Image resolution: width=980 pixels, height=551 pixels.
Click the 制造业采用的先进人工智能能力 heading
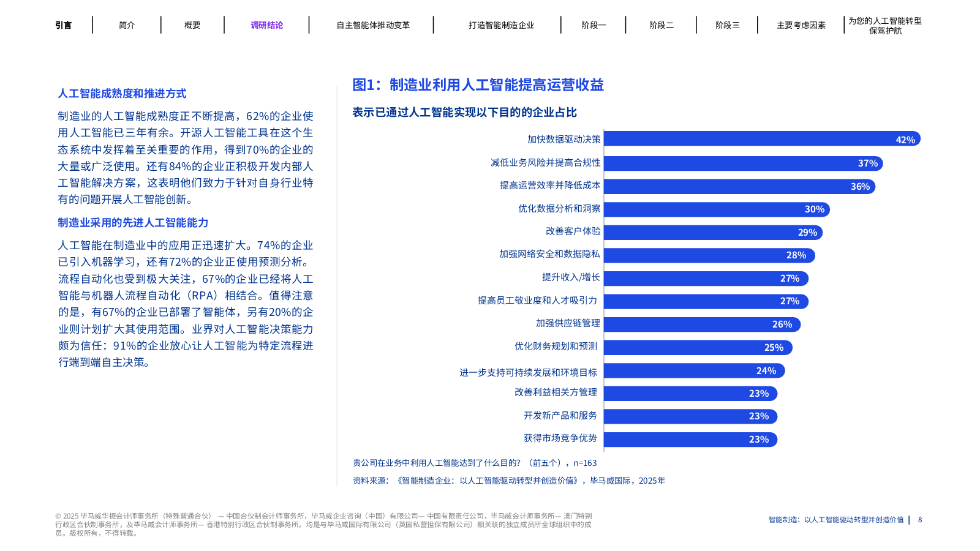133,223
